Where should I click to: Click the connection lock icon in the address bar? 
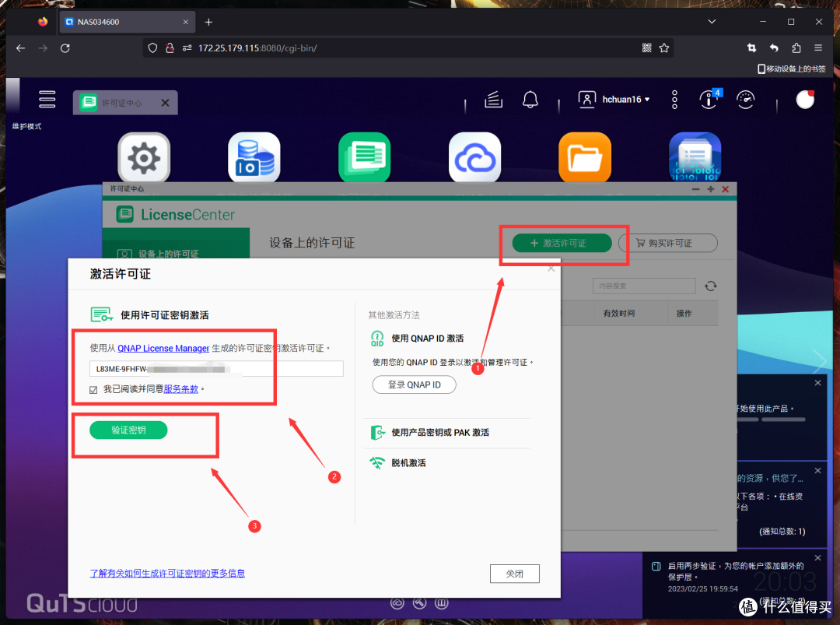click(170, 48)
